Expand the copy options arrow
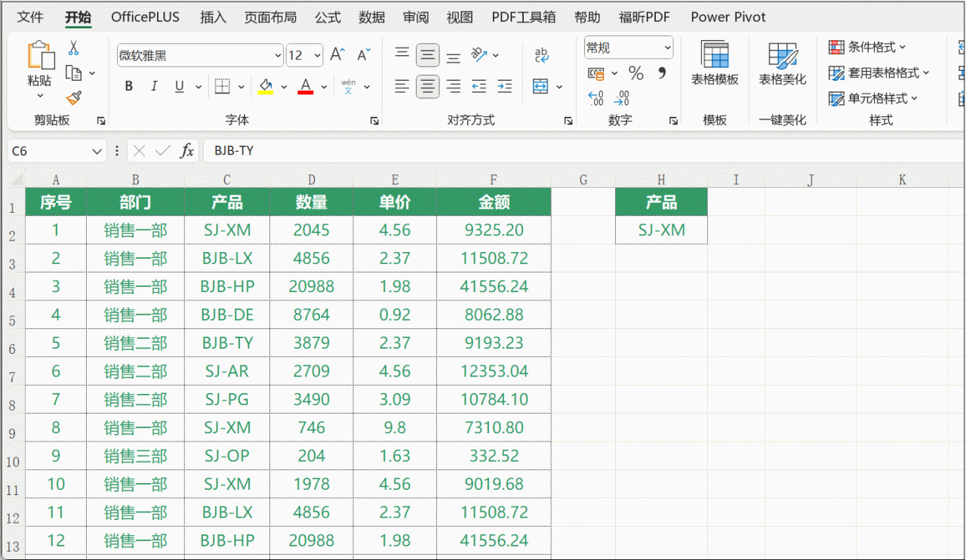966x560 pixels. 92,73
